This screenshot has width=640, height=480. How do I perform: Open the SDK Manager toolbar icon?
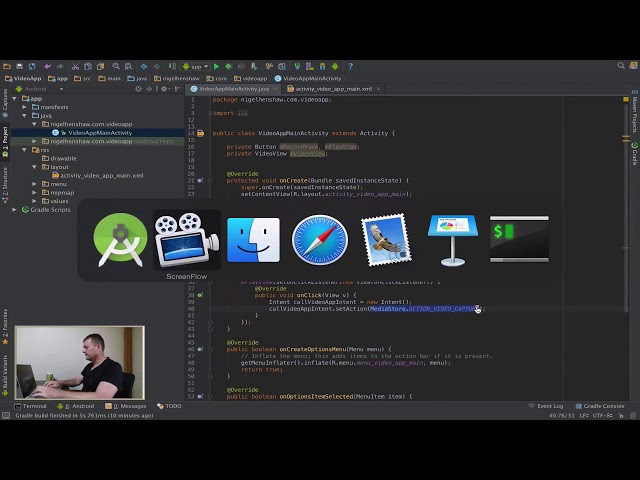(x=322, y=66)
